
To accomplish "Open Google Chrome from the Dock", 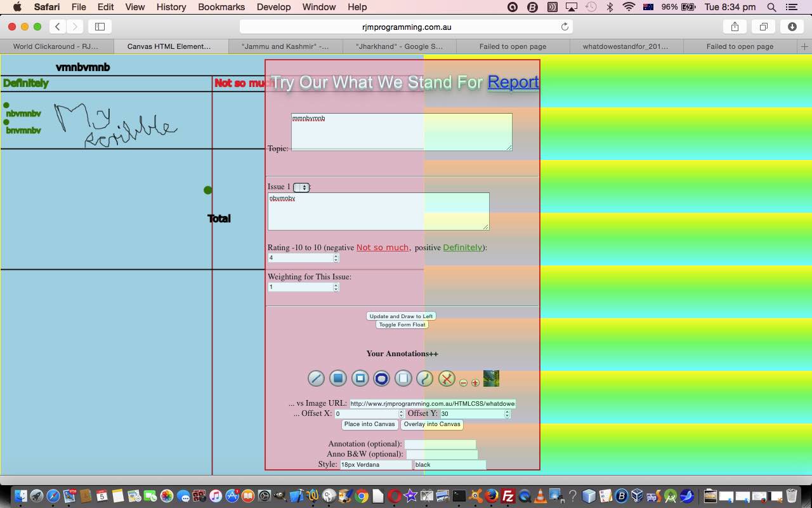I will (x=362, y=496).
